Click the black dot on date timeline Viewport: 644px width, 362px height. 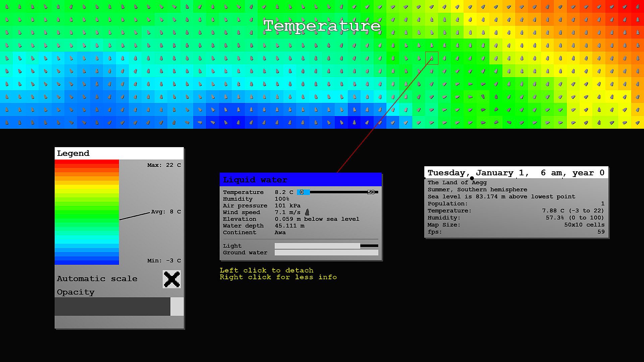472,178
